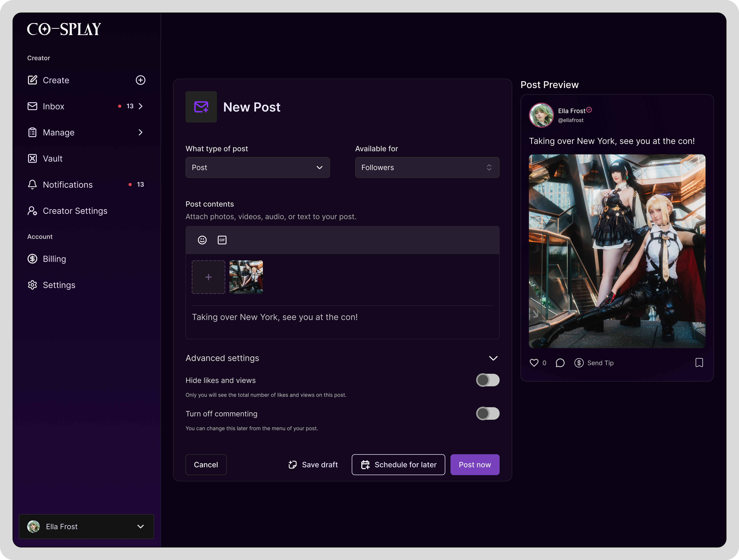Viewport: 739px width, 560px height.
Task: Click the plus icon next to Create
Action: pyautogui.click(x=140, y=80)
